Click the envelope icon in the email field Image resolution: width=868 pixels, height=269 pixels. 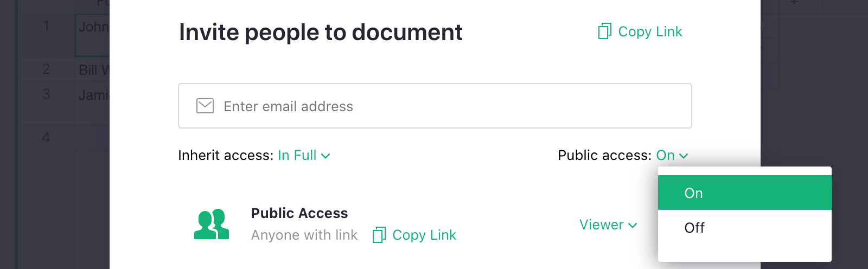(x=205, y=106)
